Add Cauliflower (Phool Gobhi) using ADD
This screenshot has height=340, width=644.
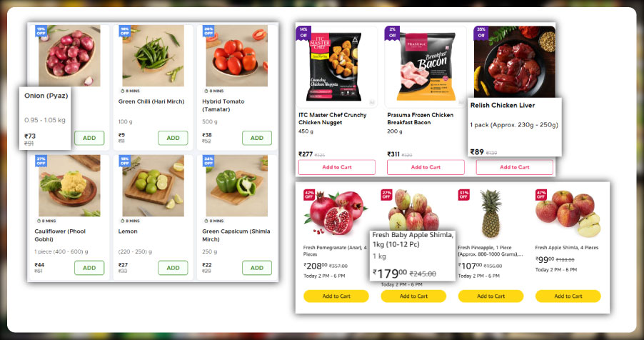(x=89, y=268)
